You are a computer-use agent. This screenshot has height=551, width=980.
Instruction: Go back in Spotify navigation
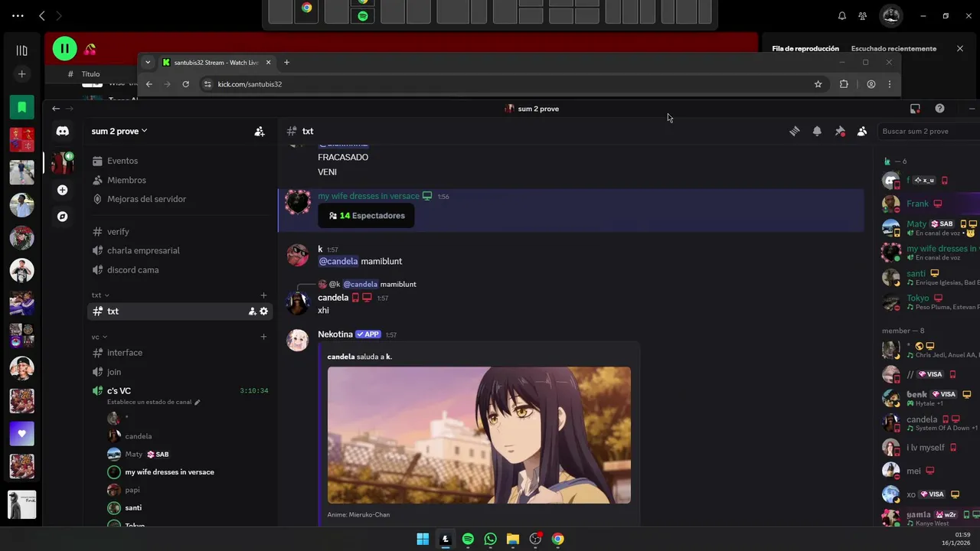[42, 15]
